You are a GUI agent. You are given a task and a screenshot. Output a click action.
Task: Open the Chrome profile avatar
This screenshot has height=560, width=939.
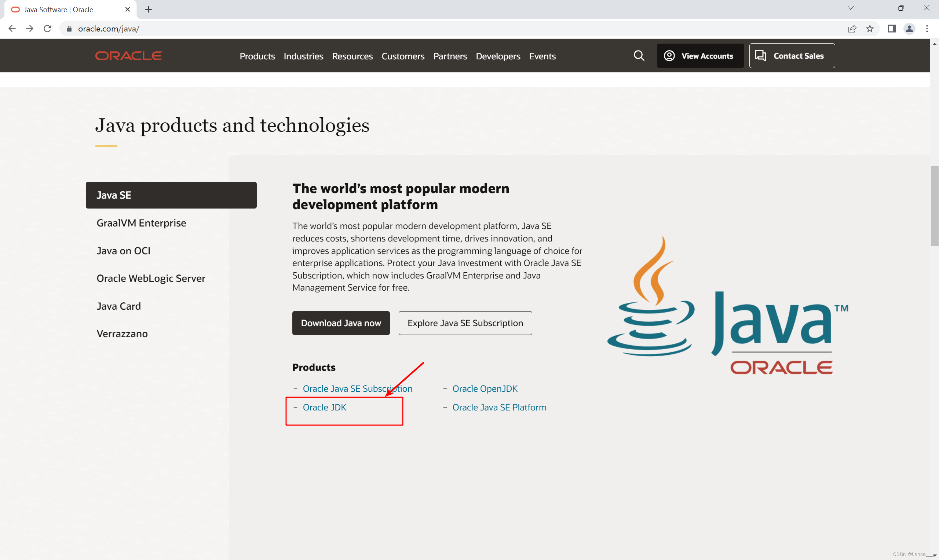point(910,29)
